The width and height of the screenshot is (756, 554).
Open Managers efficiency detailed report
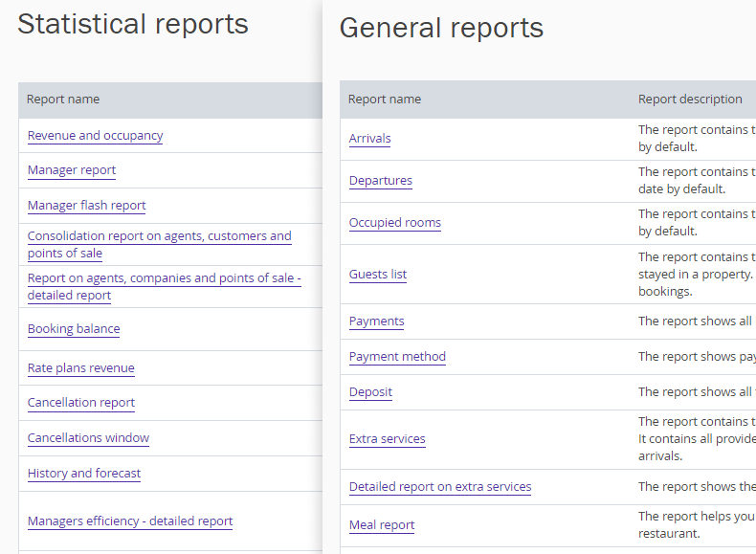click(x=130, y=521)
